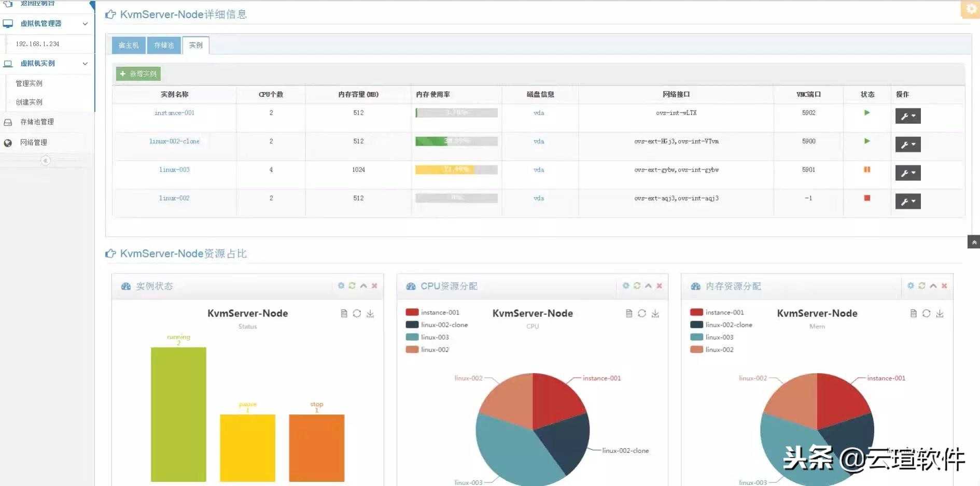The width and height of the screenshot is (980, 486).
Task: Go to 管理实例 in the sidebar
Action: pyautogui.click(x=29, y=83)
